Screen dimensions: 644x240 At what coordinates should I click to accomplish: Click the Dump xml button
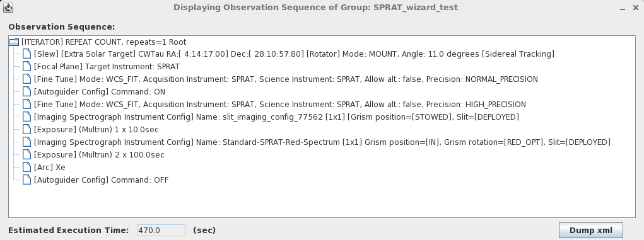(x=590, y=230)
